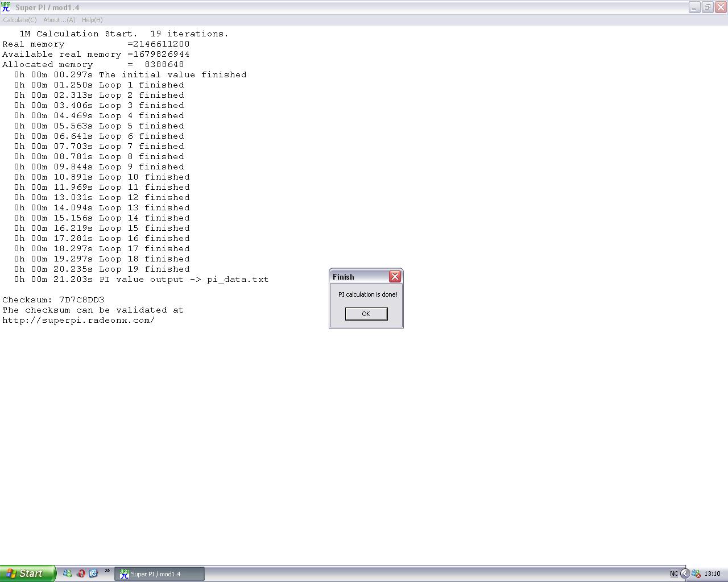Screen dimensions: 728x582
Task: Click 'The checksum can be validated at' line
Action: [x=93, y=310]
